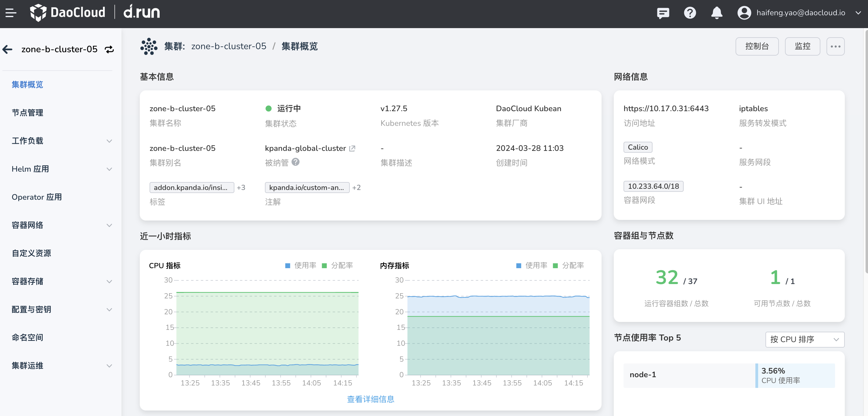
Task: Toggle memory 使用率 legend blue swatch
Action: (519, 266)
